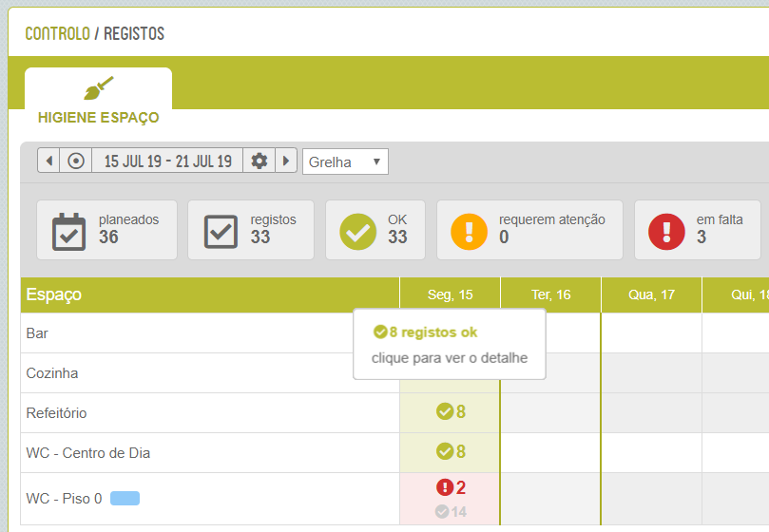Image resolution: width=769 pixels, height=532 pixels.
Task: Open WC - Centro de Dia Monday 8 records
Action: (x=451, y=451)
